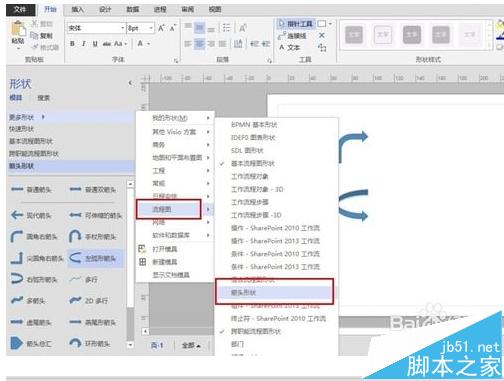Pick the left arc arrow shape 左弧形箭头
The width and height of the screenshot is (504, 381).
pyautogui.click(x=95, y=258)
